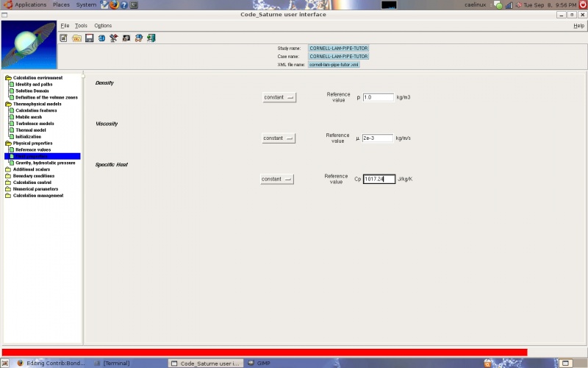Click the exit door toolbar icon
Screen dimensions: 588x368
tap(151, 38)
